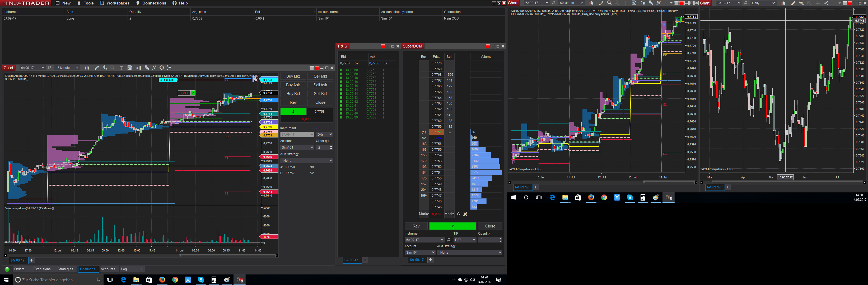Toggle Chart Trader in 60 Minute chart toolbar
This screenshot has height=285, width=868.
pos(643,3)
